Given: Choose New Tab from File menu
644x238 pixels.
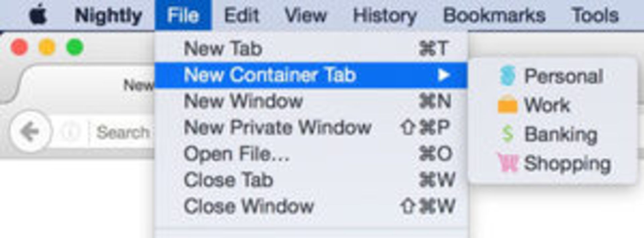Looking at the screenshot, I should (311, 49).
